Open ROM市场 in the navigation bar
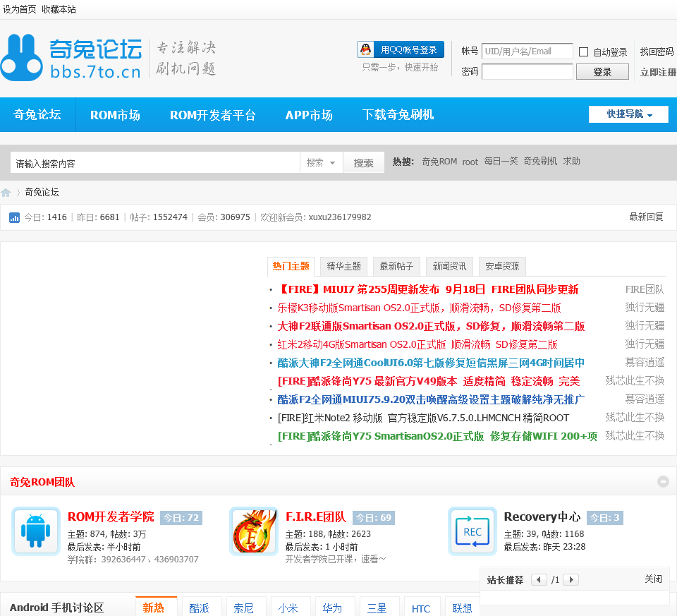Viewport: 677px width, 616px height. (115, 115)
